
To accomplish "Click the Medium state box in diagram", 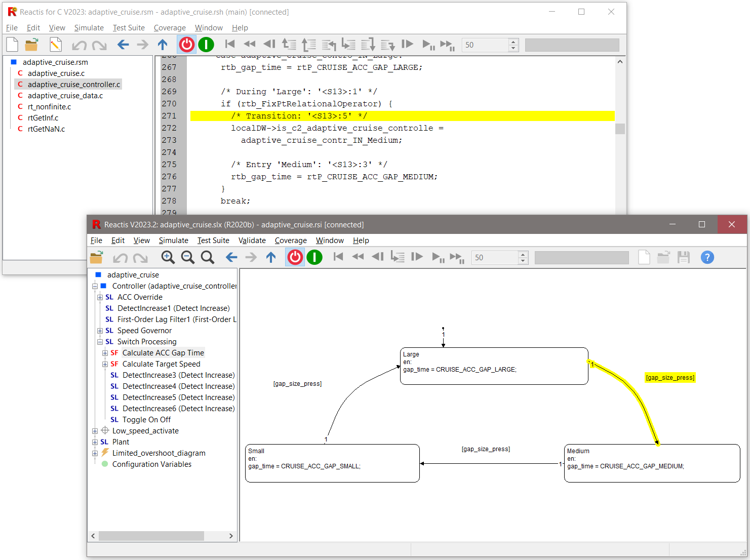I will pos(652,463).
